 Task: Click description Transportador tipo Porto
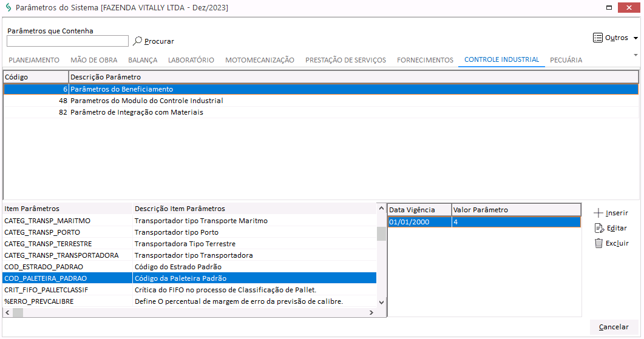click(x=255, y=232)
